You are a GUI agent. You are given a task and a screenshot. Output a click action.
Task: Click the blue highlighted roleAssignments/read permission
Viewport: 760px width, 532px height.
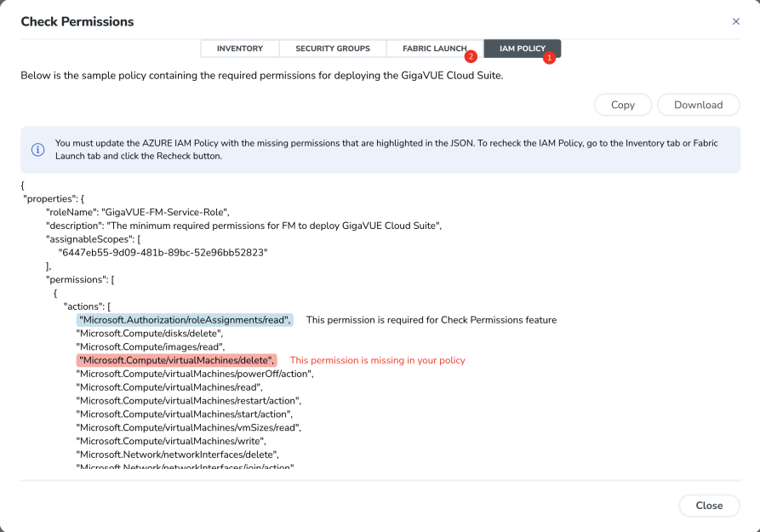point(185,320)
